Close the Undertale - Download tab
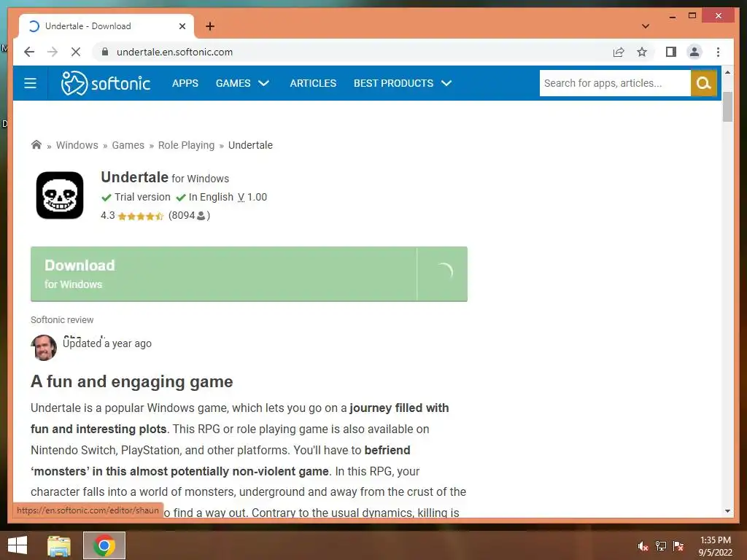Image resolution: width=747 pixels, height=560 pixels. tap(182, 26)
